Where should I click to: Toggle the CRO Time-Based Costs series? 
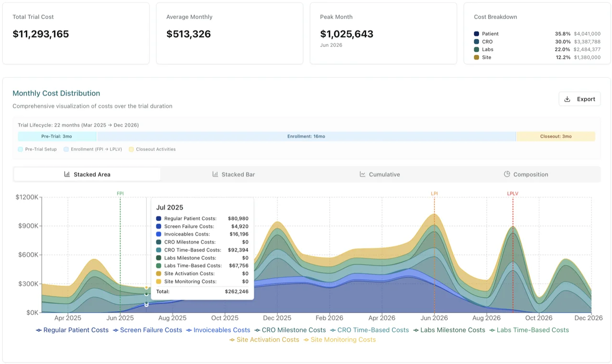(x=371, y=330)
